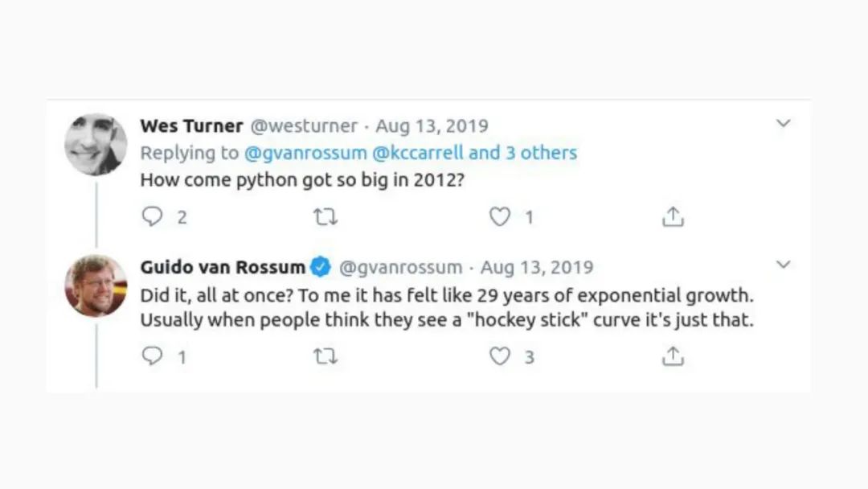Open Guido van Rossum's profile name
Image resolution: width=868 pixels, height=489 pixels.
pyautogui.click(x=223, y=267)
